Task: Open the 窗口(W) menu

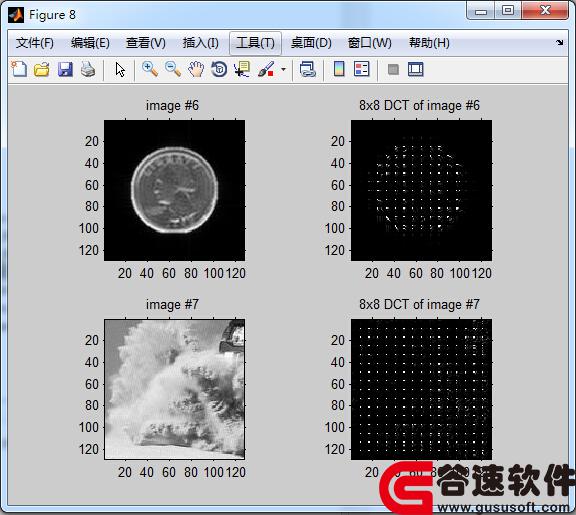Action: coord(370,43)
